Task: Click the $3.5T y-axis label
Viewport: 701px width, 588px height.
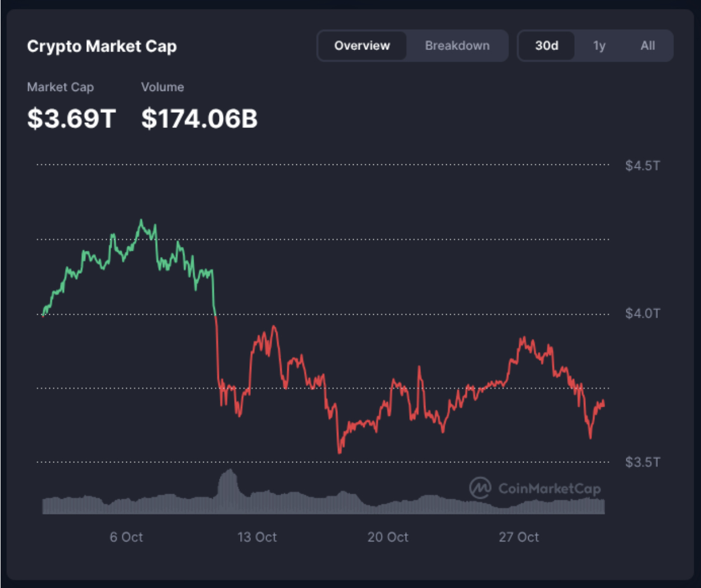Action: 642,462
